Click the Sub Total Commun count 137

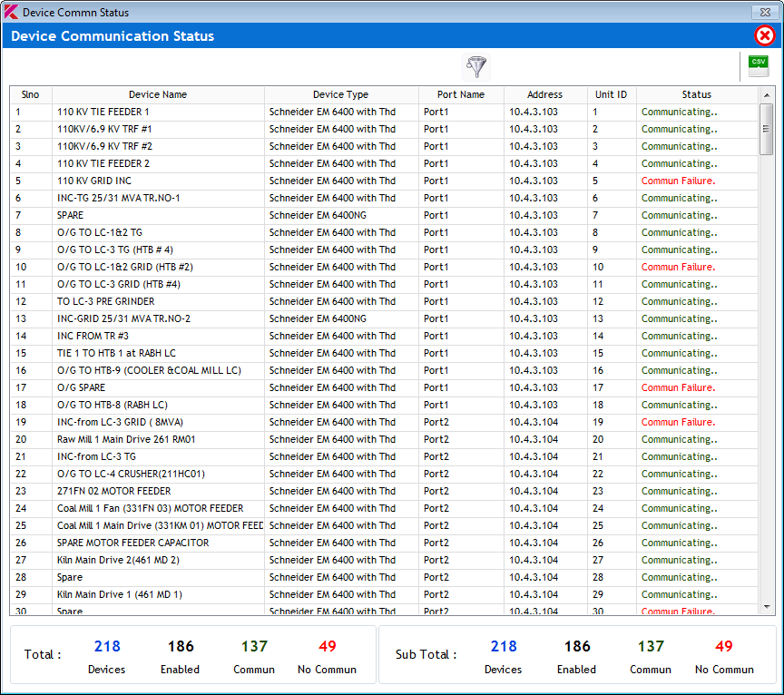651,647
